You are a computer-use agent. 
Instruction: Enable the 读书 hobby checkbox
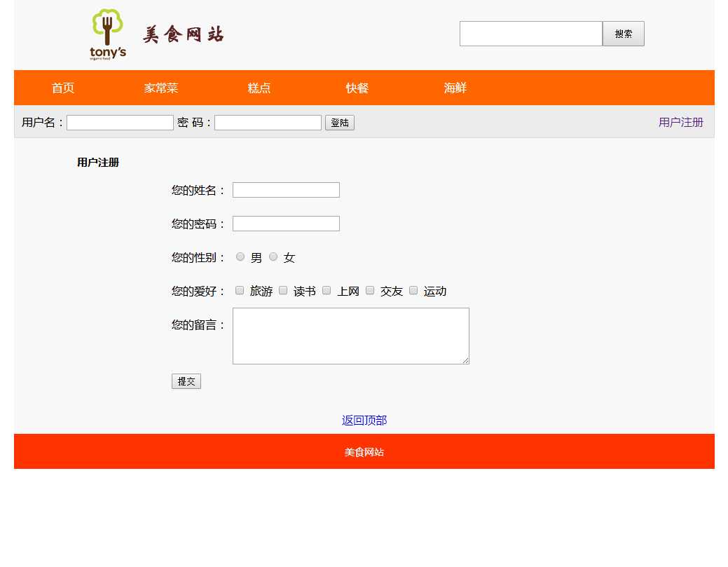283,291
